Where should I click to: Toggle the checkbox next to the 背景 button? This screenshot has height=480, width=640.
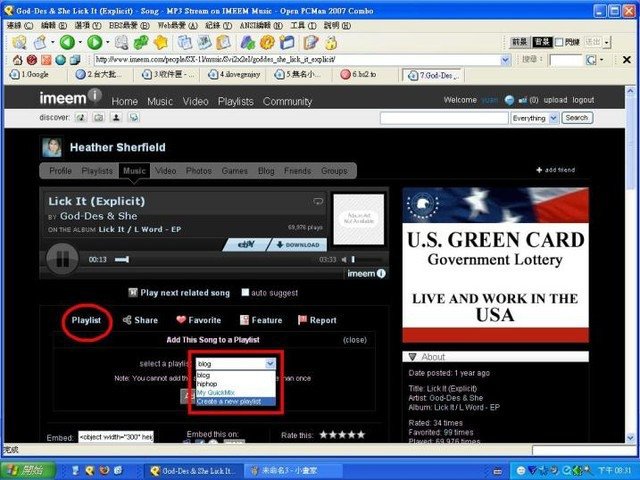coord(559,42)
